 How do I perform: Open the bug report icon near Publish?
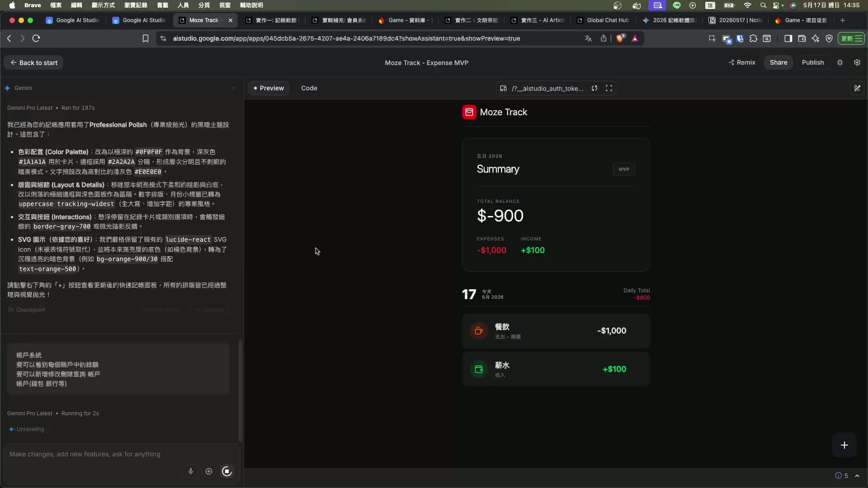click(840, 63)
